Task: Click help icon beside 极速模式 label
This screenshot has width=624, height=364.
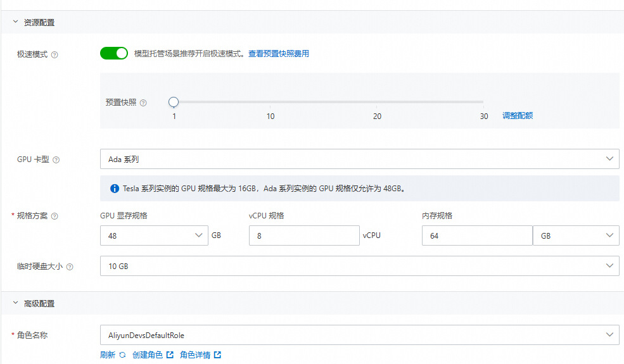Action: point(54,54)
